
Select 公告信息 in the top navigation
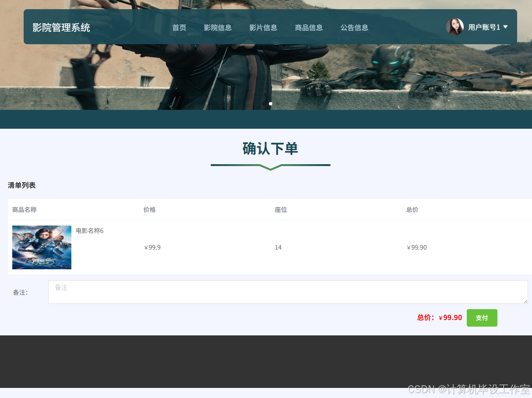point(354,28)
